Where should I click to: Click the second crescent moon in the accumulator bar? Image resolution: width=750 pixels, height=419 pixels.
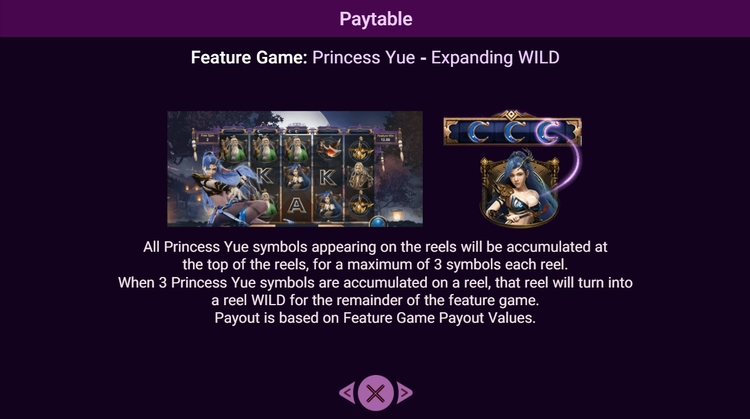[x=515, y=132]
